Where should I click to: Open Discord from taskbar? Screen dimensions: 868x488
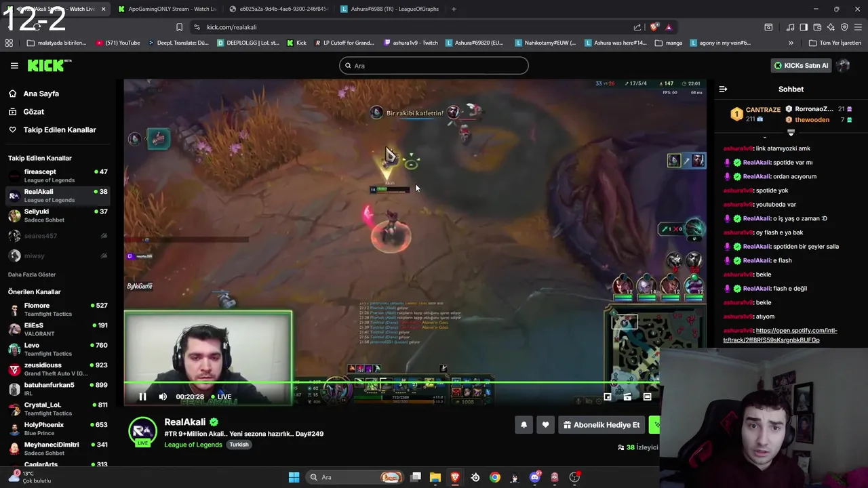[x=534, y=477]
